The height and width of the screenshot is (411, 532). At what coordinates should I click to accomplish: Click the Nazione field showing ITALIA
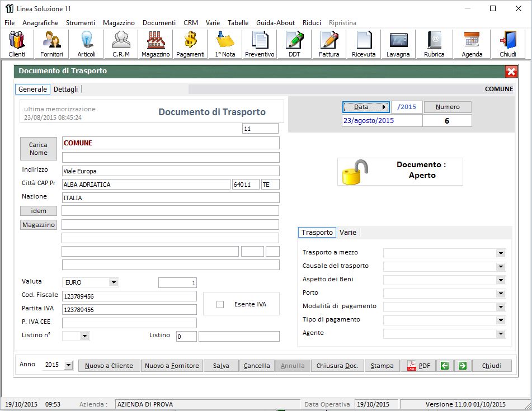(x=171, y=198)
